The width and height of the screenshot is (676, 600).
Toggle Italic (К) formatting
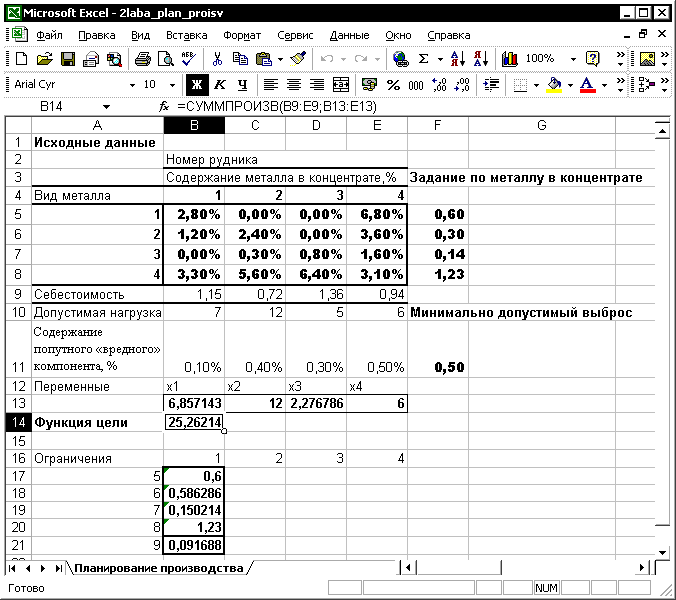tap(219, 85)
